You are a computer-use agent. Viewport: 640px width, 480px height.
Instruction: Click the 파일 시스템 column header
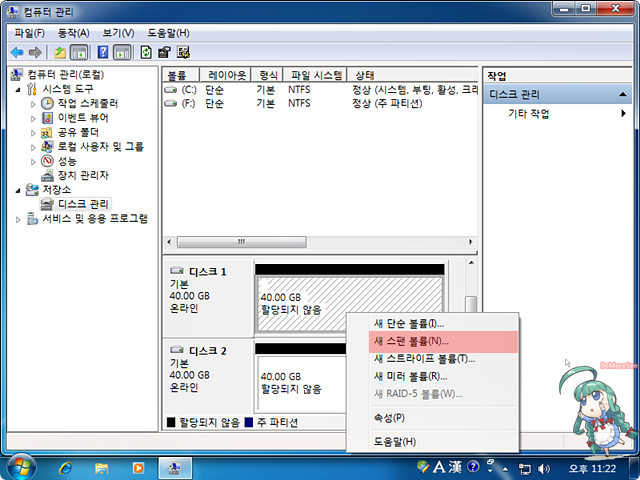pyautogui.click(x=314, y=75)
